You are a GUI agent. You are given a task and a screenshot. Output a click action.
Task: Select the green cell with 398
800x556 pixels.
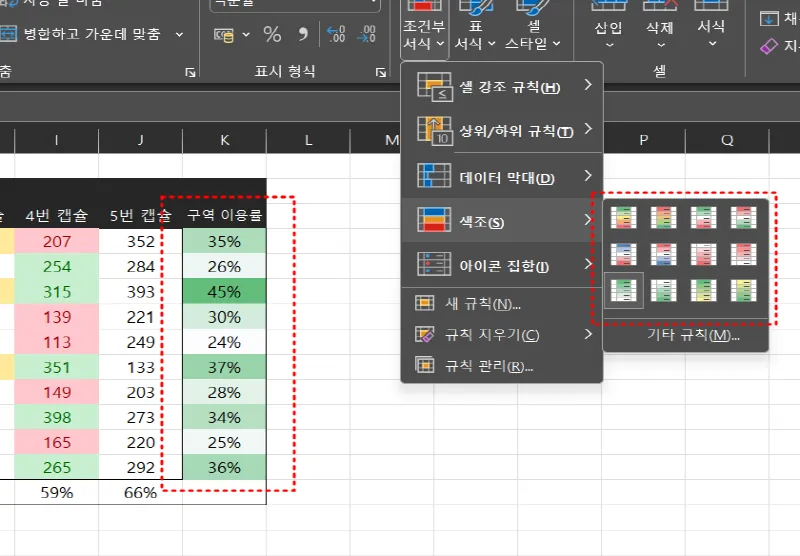57,417
